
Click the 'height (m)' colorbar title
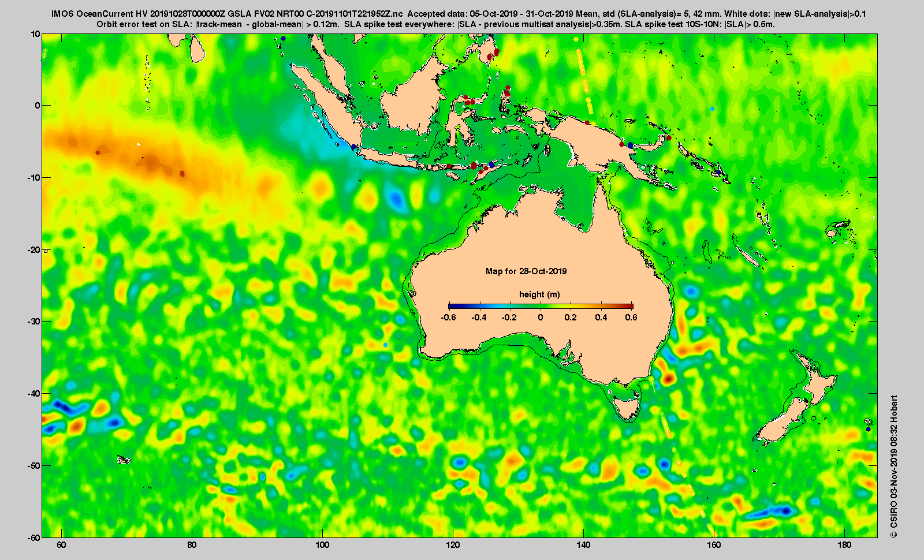539,294
